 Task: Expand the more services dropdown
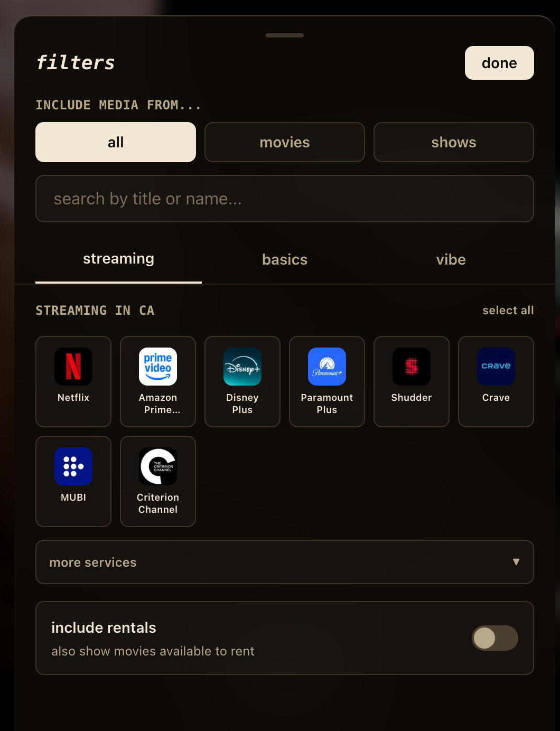(x=285, y=562)
